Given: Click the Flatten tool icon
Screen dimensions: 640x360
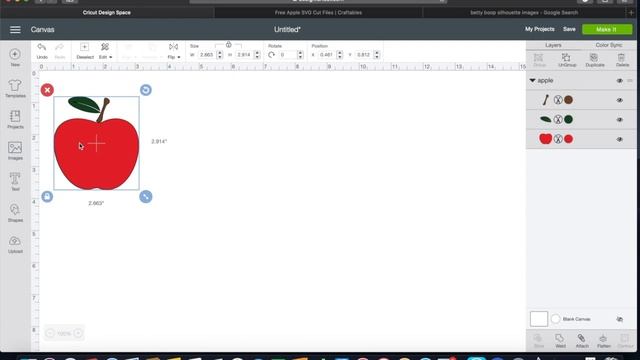Looking at the screenshot, I should pyautogui.click(x=603, y=338).
